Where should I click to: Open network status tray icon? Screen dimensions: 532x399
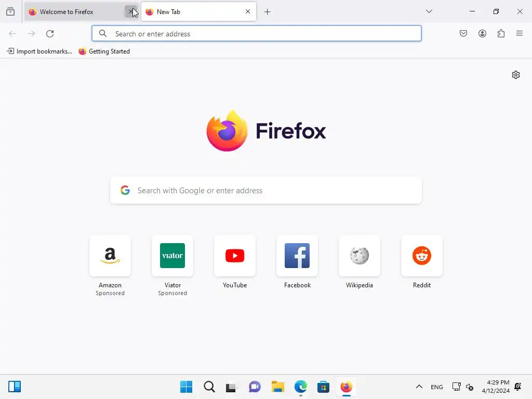[456, 387]
